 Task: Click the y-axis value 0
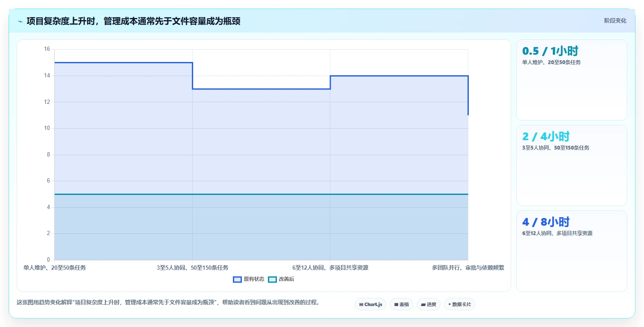(48, 260)
